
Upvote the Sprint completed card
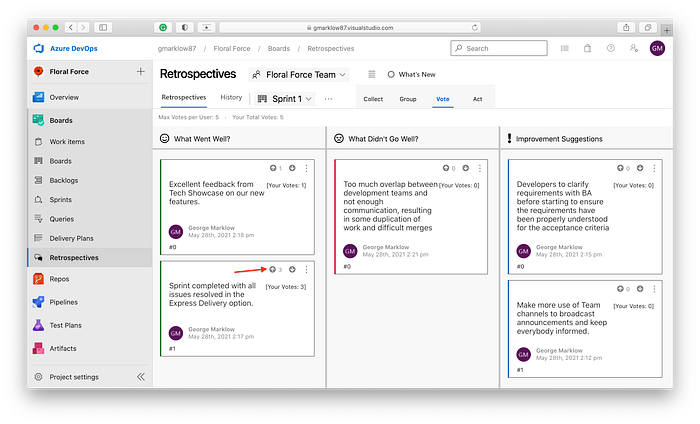coord(273,270)
